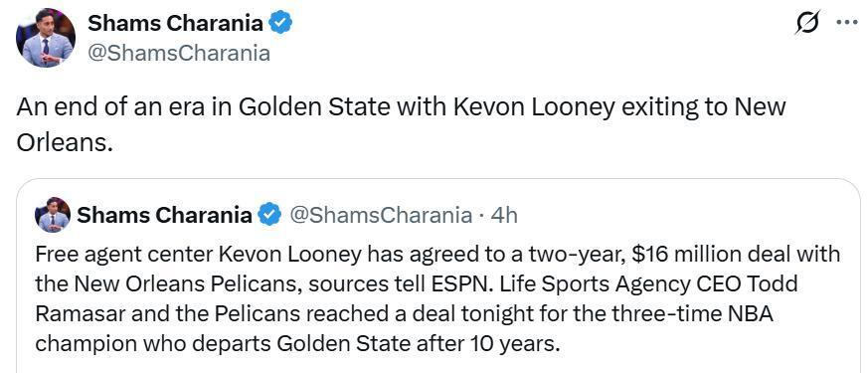Click the @ShamsCharania handle in the quoted post
The height and width of the screenshot is (373, 868).
(x=381, y=215)
